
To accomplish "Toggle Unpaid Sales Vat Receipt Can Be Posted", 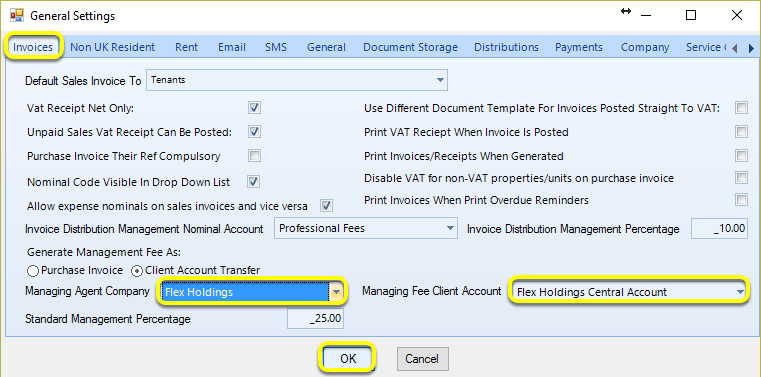I will pyautogui.click(x=254, y=131).
